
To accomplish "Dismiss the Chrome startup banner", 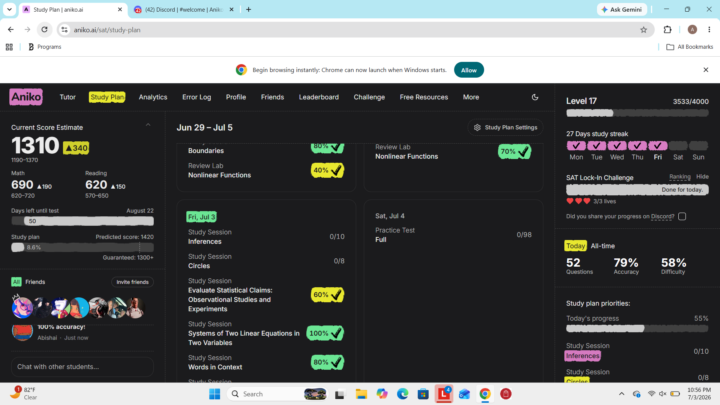I will tap(706, 70).
